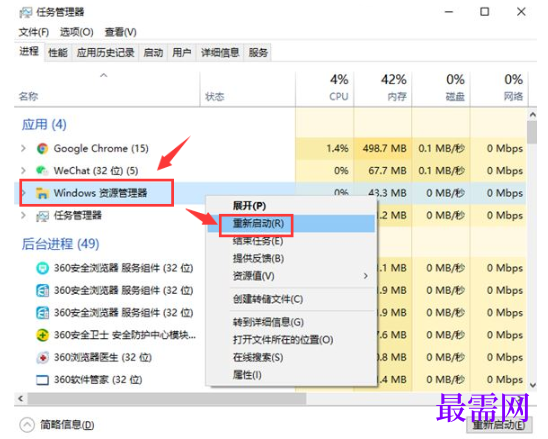Open the 选项(O) menu
Image resolution: width=548 pixels, height=439 pixels.
77,32
